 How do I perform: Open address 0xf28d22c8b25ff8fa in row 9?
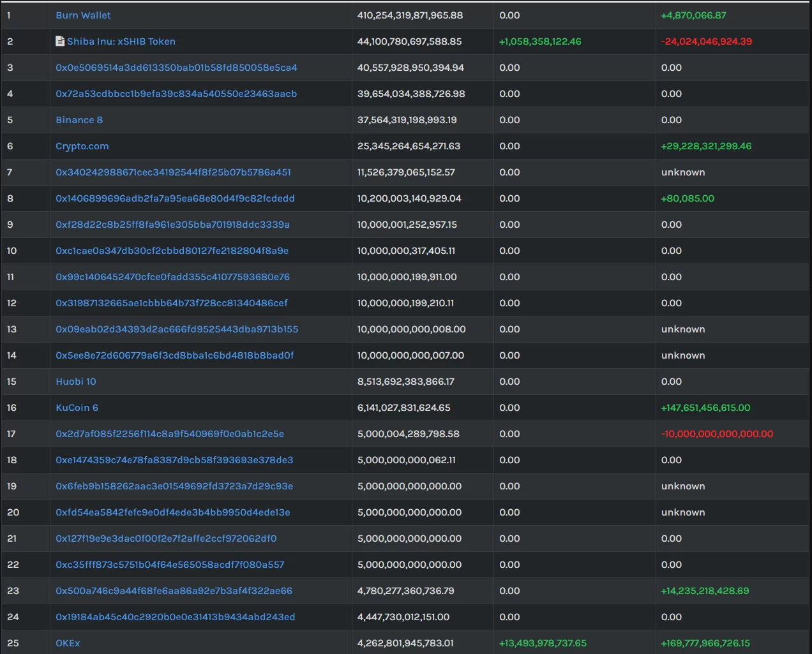click(172, 225)
